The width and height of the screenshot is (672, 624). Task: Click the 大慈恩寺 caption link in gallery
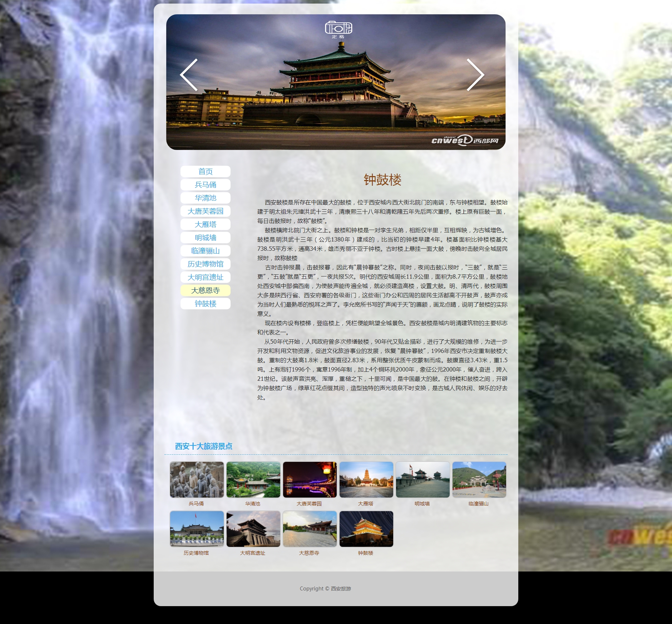pos(309,553)
